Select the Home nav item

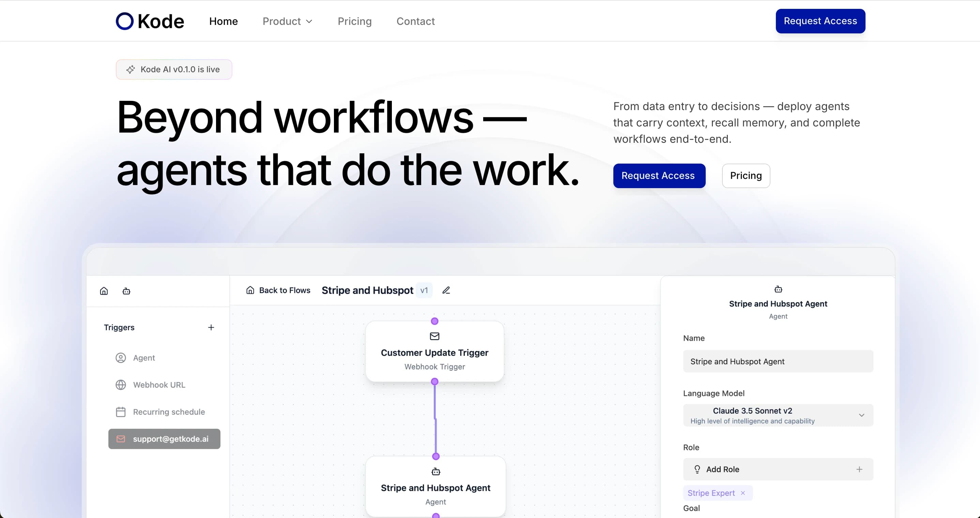tap(223, 21)
